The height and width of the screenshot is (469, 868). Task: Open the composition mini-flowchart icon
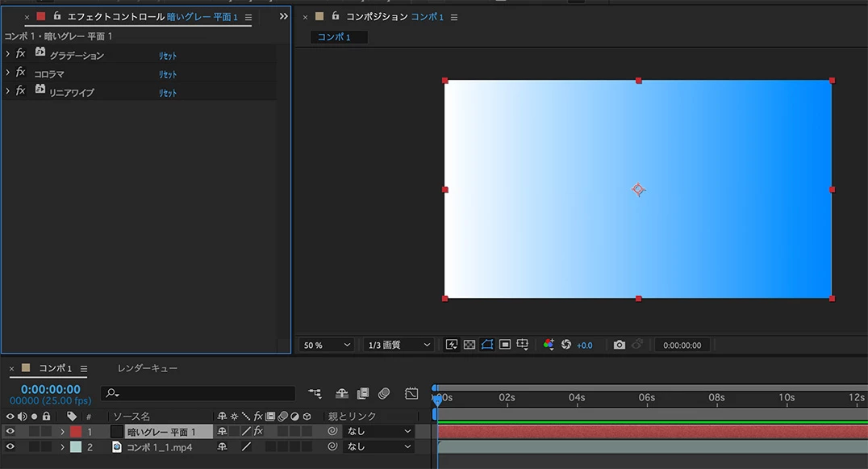pos(315,393)
